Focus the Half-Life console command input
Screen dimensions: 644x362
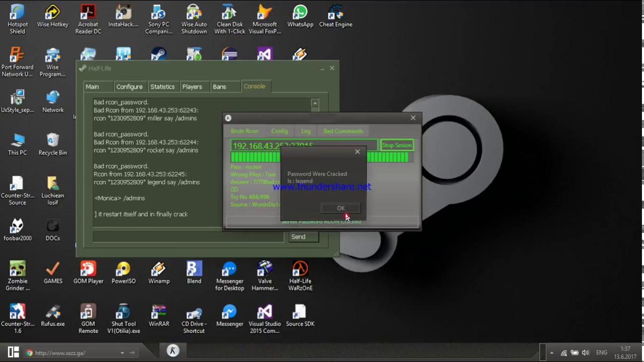188,237
